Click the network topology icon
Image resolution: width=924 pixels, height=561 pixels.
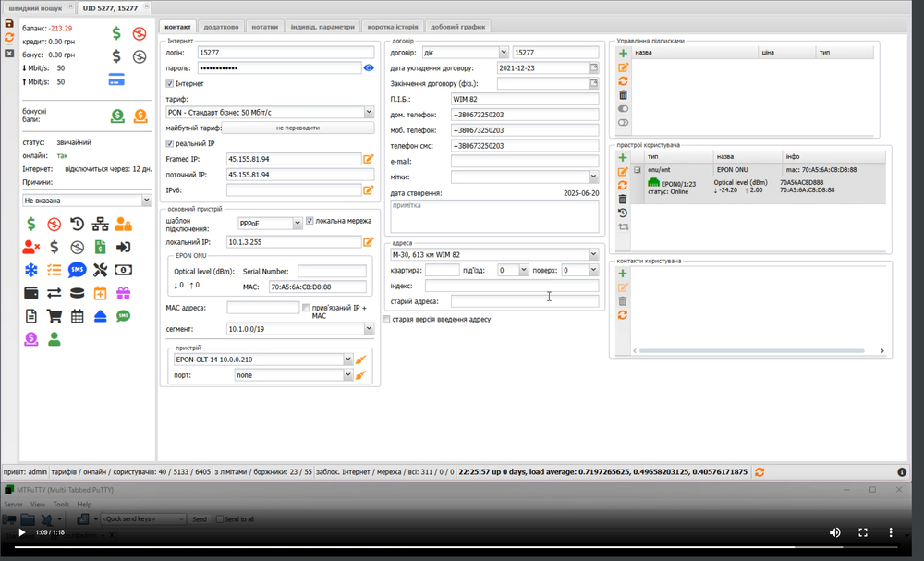click(x=100, y=224)
